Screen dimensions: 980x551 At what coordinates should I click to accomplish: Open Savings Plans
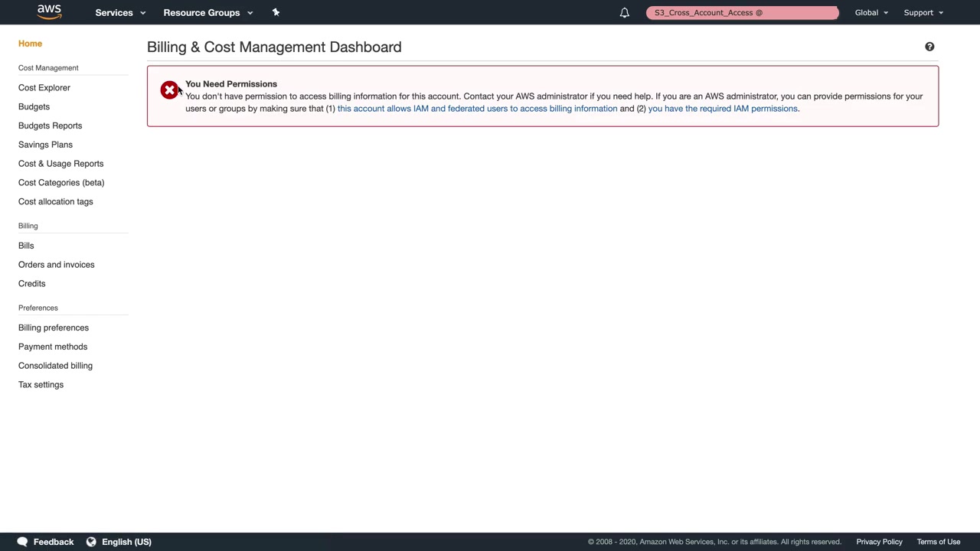(45, 145)
